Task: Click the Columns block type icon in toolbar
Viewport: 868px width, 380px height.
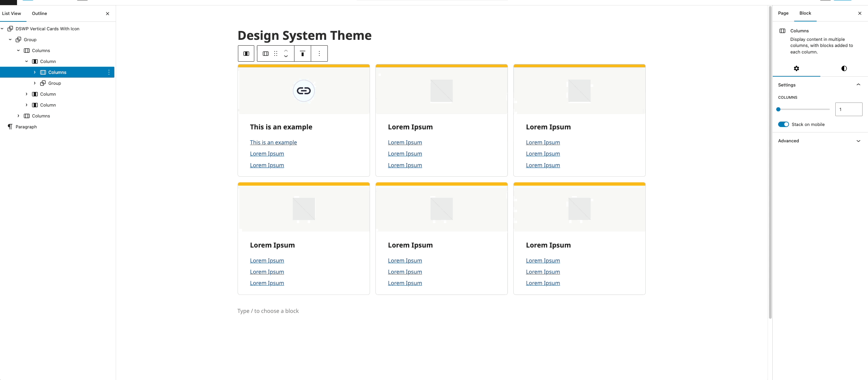Action: 266,53
